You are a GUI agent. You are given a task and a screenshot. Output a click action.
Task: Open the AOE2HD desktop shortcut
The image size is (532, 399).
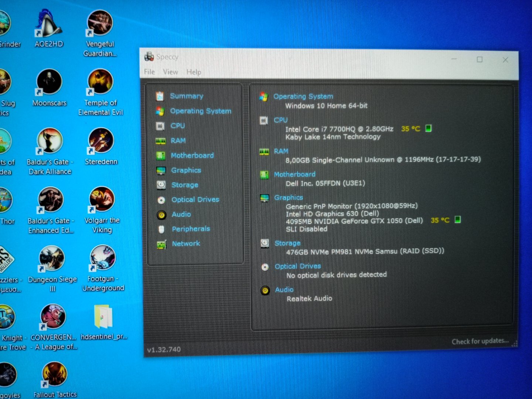(x=49, y=29)
